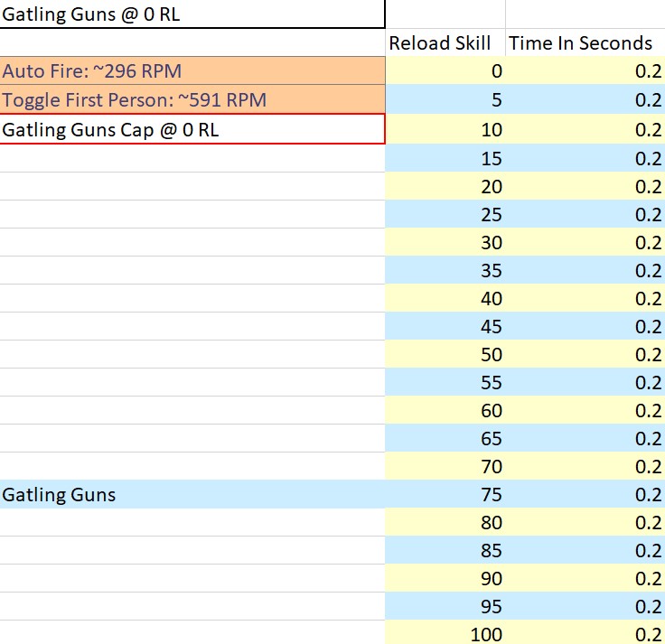Select the "Toggle First Person: ~591 RPM" cell
665x644 pixels.
(x=192, y=99)
